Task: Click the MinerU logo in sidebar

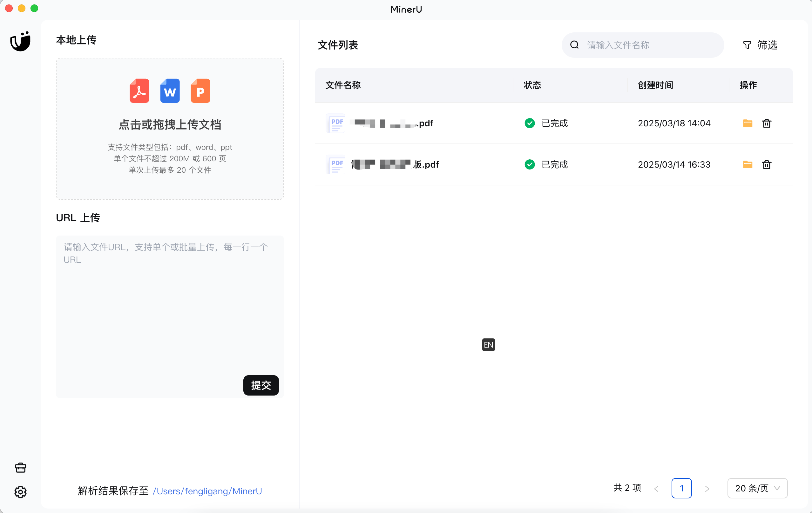Action: pos(20,42)
